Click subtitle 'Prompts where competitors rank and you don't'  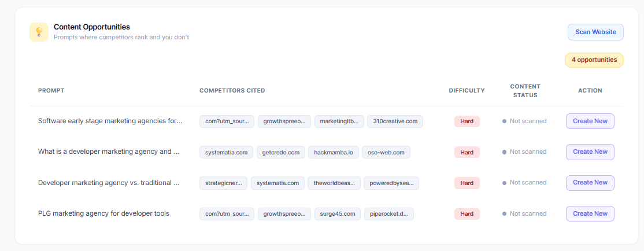121,38
